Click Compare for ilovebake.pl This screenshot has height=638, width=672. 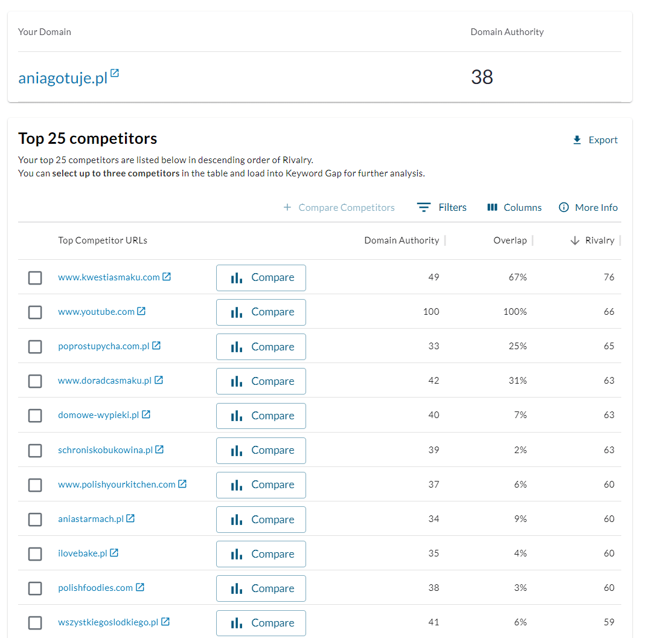[x=261, y=554]
